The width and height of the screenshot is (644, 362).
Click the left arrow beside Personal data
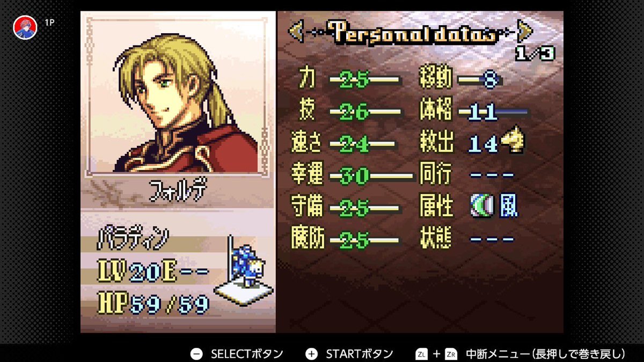coord(296,33)
